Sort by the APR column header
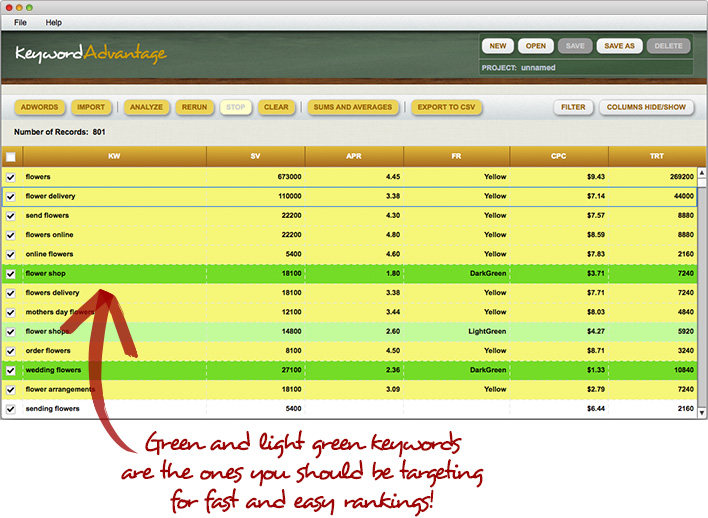Screen dimensions: 708x518 (x=354, y=156)
